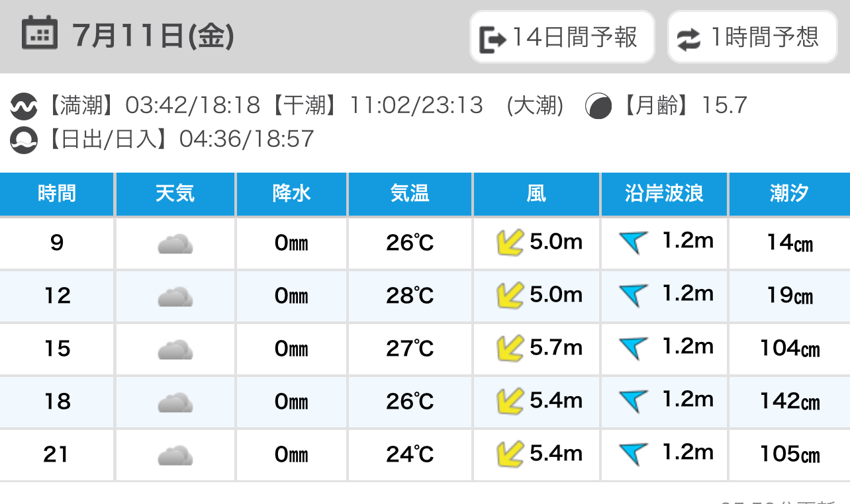Click the blue wave direction arrow at 9時

coord(633,243)
